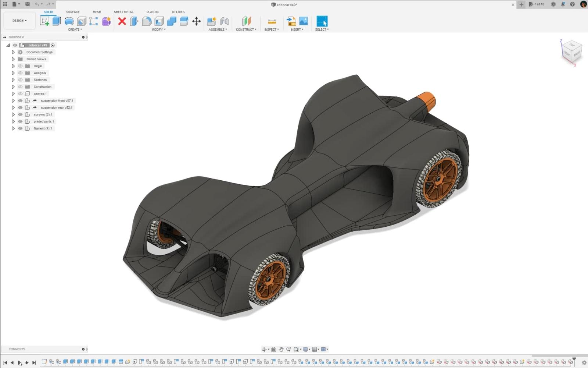Activate the Extrude tool
Screen dimensions: 588x368
tap(56, 21)
